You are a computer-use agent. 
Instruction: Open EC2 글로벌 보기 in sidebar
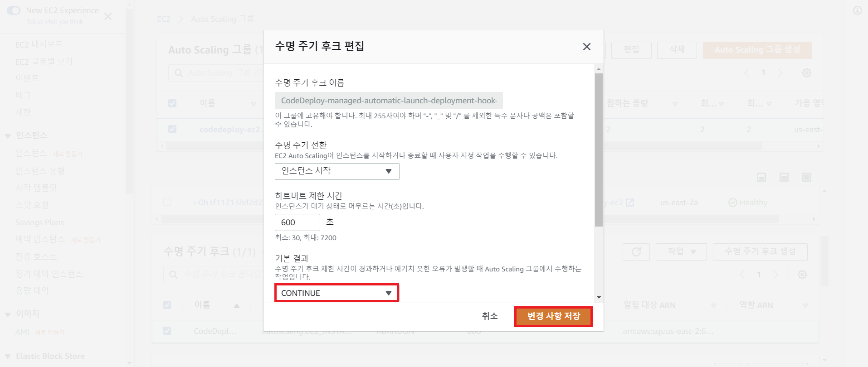pyautogui.click(x=44, y=62)
